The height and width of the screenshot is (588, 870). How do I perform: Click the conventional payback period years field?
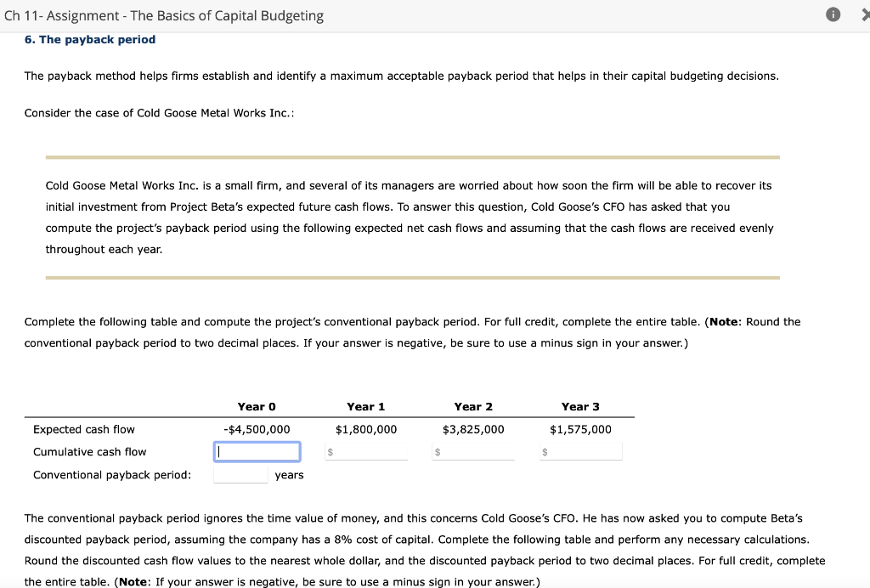[x=240, y=474]
